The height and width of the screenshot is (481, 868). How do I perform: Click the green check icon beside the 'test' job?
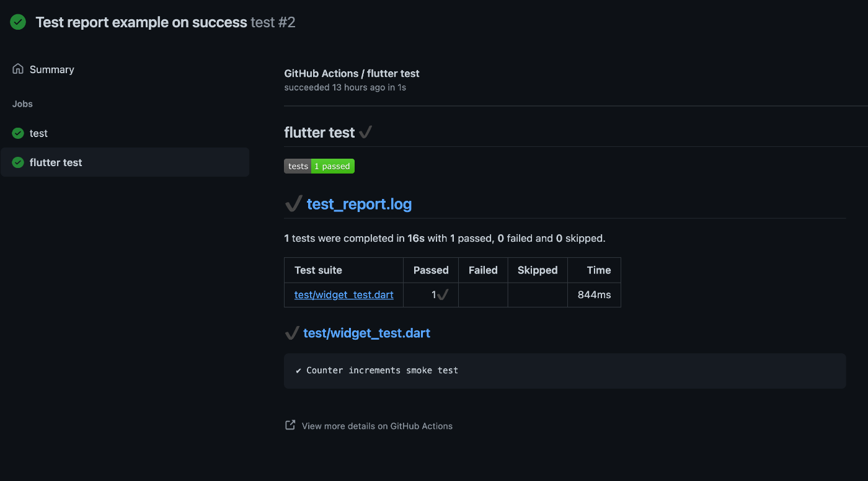[x=18, y=133]
